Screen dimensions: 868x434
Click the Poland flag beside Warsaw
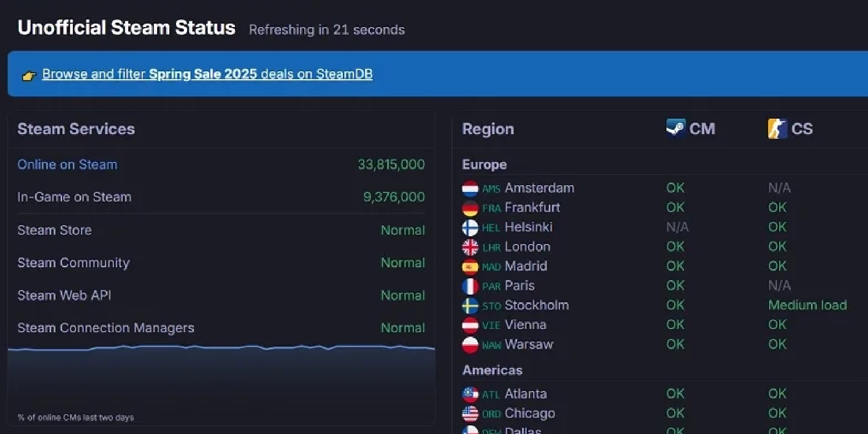[470, 345]
